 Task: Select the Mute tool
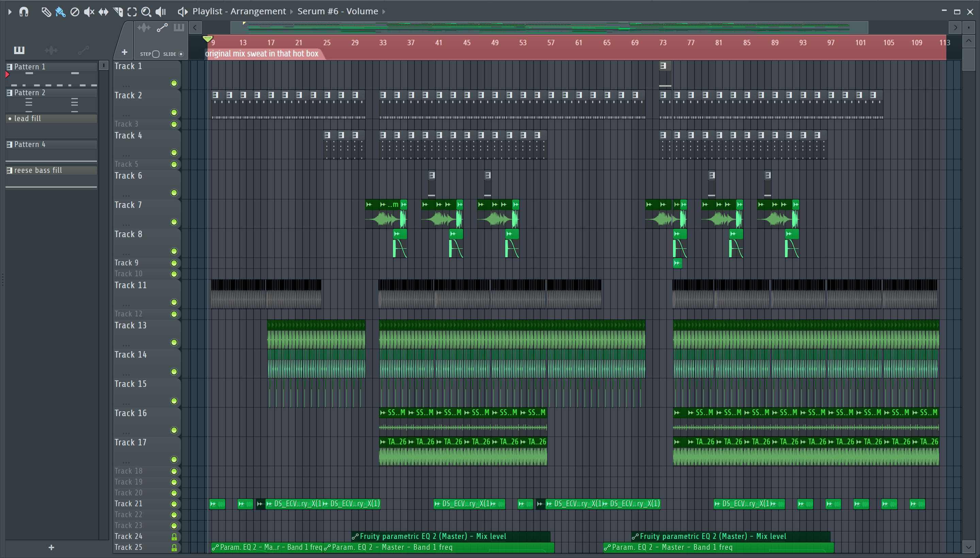tap(89, 12)
